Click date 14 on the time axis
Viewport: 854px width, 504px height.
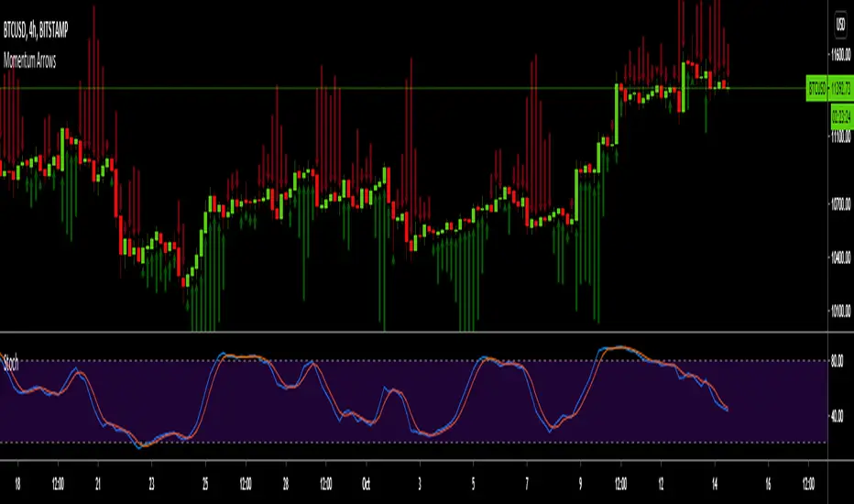(715, 484)
